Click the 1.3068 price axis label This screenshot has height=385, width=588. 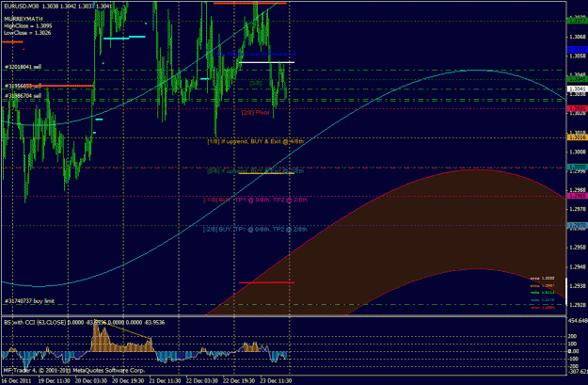pyautogui.click(x=577, y=37)
